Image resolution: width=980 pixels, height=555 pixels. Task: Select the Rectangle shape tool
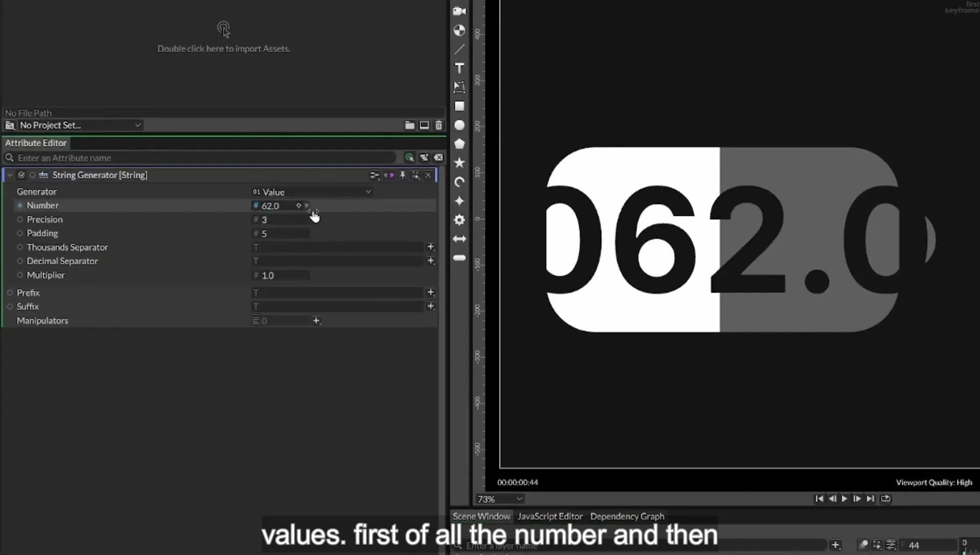pos(459,106)
